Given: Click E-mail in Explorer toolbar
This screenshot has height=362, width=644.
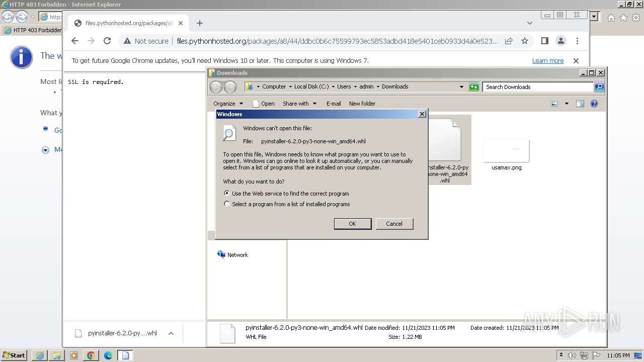Looking at the screenshot, I should click(334, 104).
